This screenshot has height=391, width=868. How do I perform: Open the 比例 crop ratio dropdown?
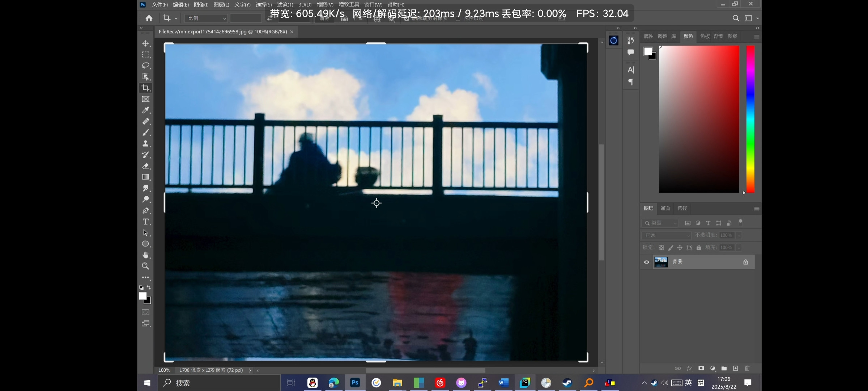206,18
